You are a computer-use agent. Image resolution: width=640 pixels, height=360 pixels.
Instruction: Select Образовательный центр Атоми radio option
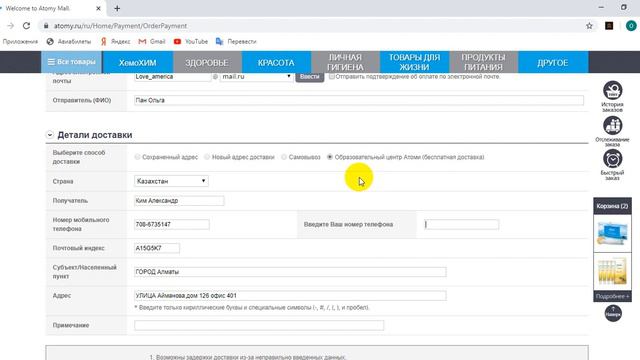point(330,157)
